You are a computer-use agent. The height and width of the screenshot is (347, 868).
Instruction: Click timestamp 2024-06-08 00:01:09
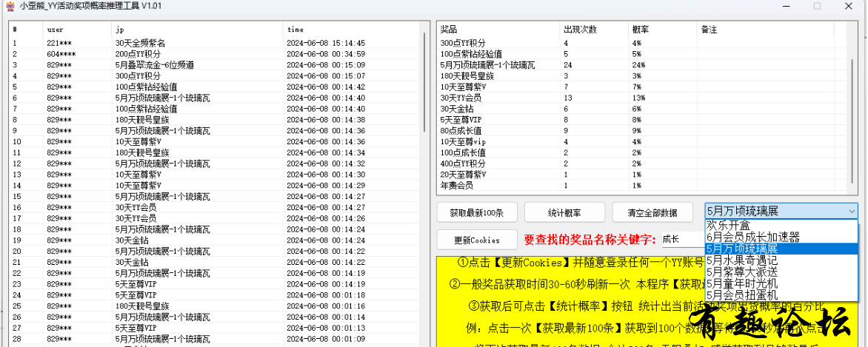[x=326, y=339]
